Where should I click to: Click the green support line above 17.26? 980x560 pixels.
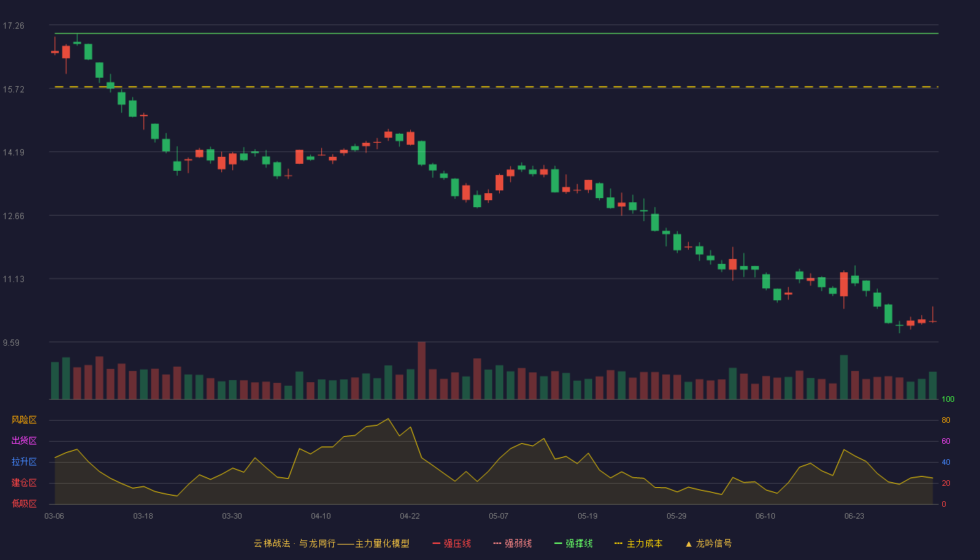pyautogui.click(x=496, y=33)
